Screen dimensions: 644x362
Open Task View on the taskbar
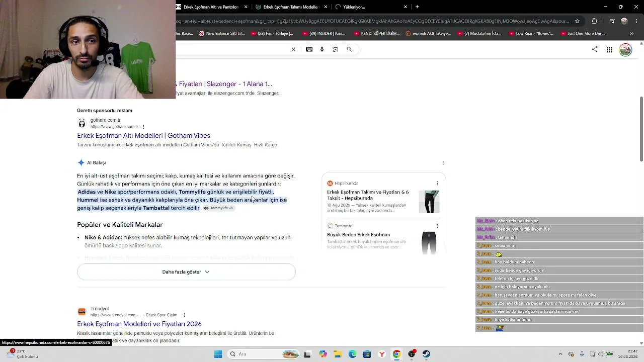[307, 354]
